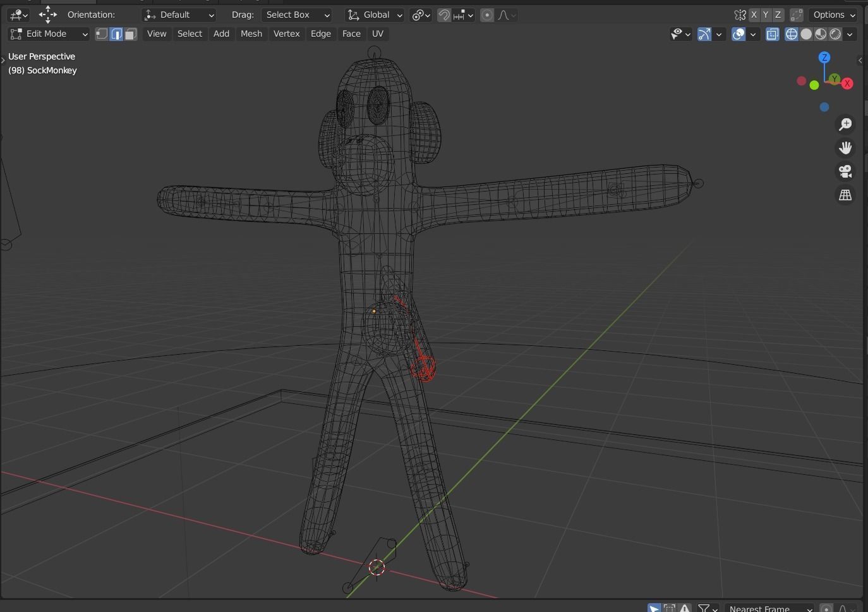Open the Global transform orientation dropdown
This screenshot has height=612, width=868.
375,15
